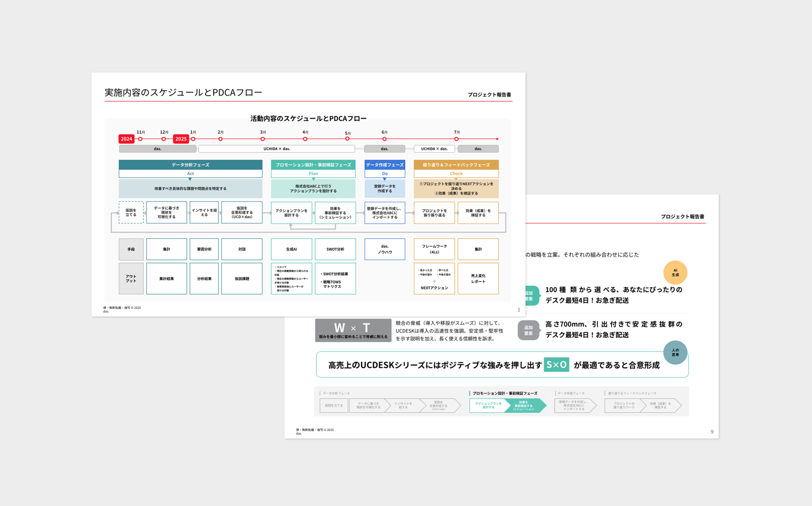Viewport: 812px width, 506px height.
Task: Click the blue 人の思考 circle badge
Action: point(675,352)
